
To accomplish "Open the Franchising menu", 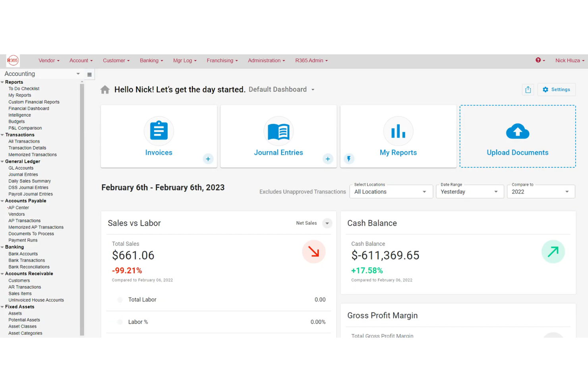I will pos(222,60).
